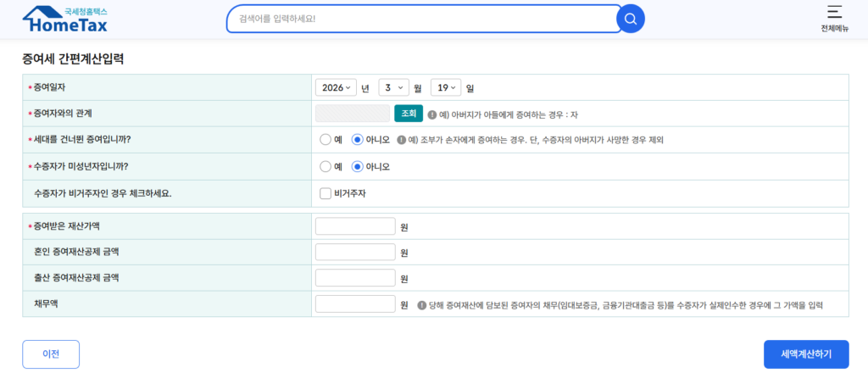Select 예 for 세대를 건너뛴 증여

tap(325, 140)
